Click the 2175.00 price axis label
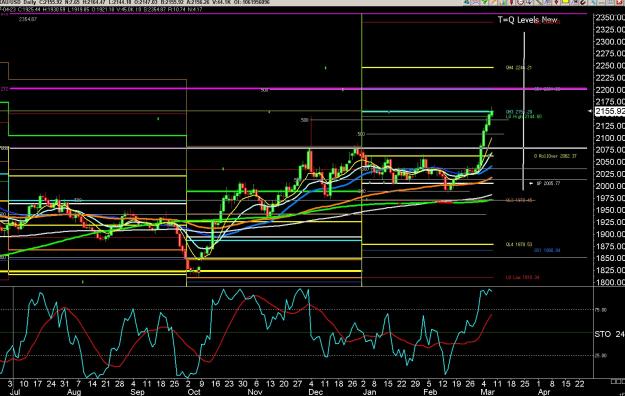Image resolution: width=625 pixels, height=396 pixels. [x=610, y=102]
